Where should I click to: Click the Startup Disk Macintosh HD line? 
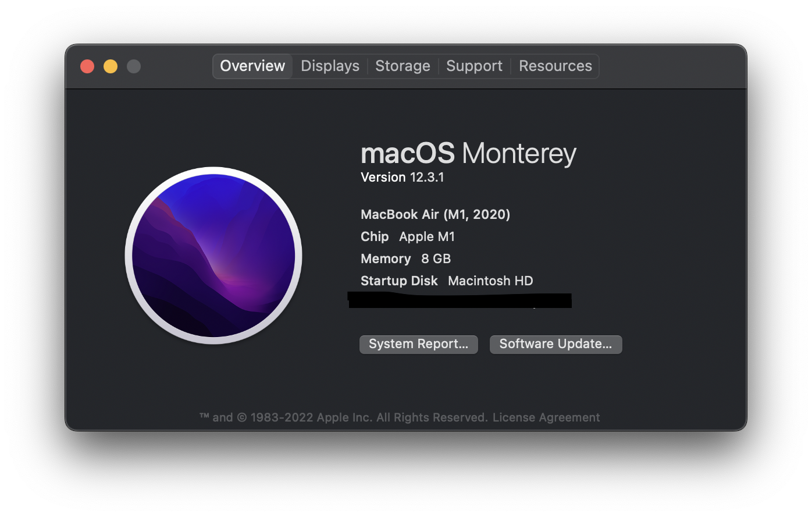[446, 281]
